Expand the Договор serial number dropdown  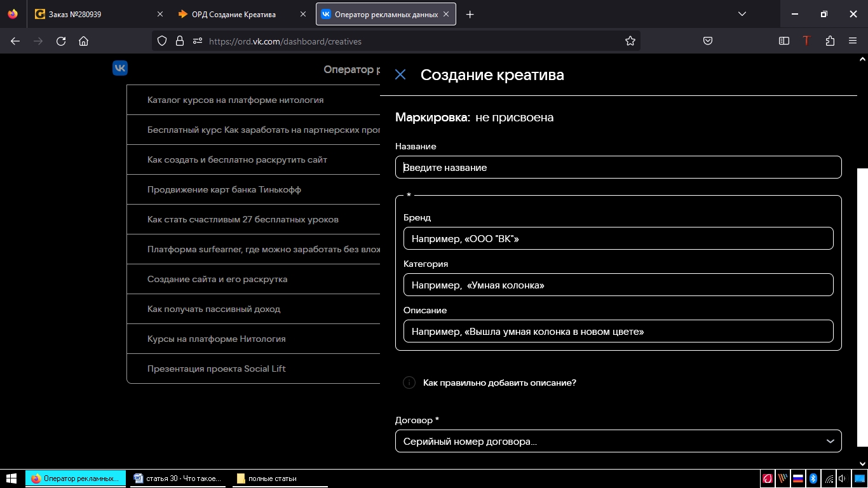pos(618,441)
